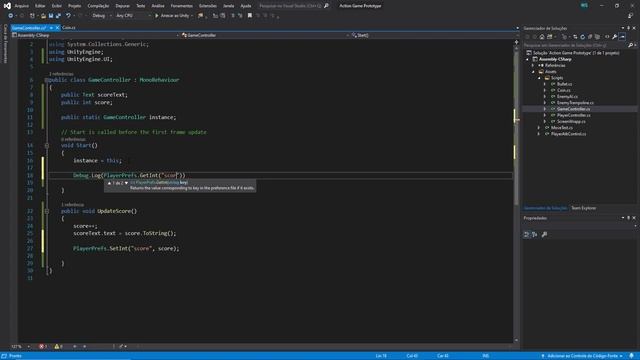Open the Editar menu

(x=40, y=6)
